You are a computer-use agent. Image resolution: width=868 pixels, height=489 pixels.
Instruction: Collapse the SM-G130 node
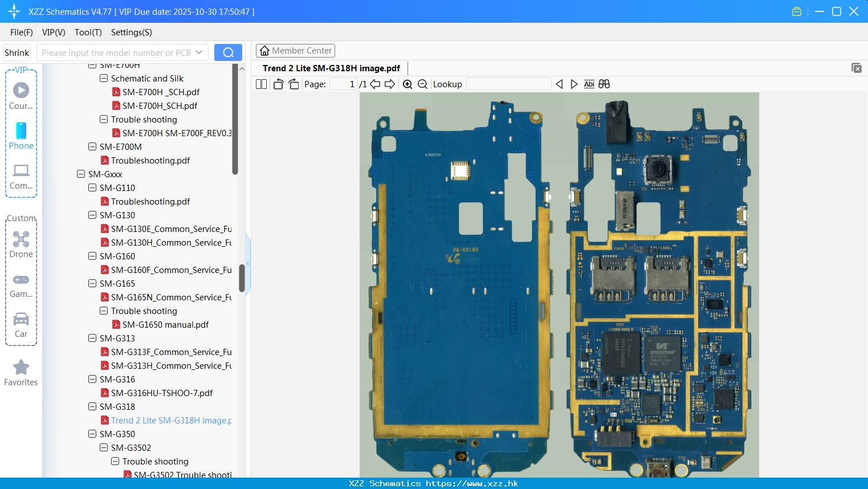[92, 215]
